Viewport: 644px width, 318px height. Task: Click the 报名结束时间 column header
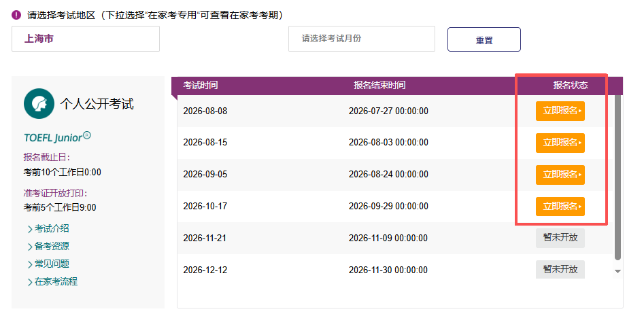379,86
